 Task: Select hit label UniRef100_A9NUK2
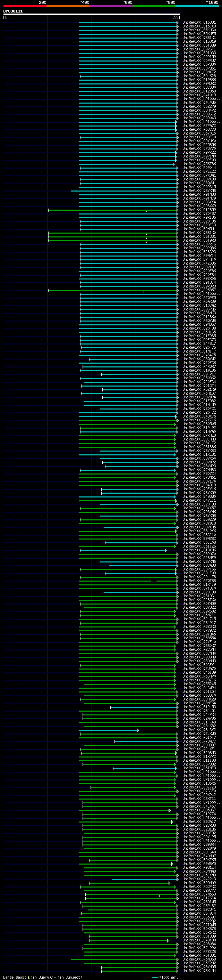[199, 84]
